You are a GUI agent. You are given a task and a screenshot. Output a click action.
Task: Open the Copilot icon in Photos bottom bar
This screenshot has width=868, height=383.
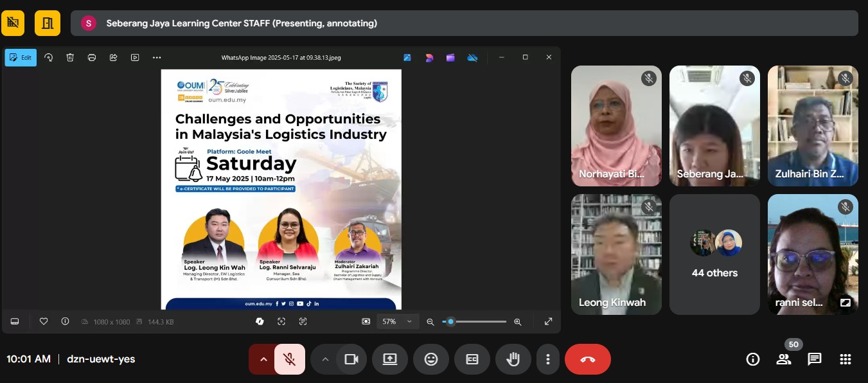click(x=260, y=321)
